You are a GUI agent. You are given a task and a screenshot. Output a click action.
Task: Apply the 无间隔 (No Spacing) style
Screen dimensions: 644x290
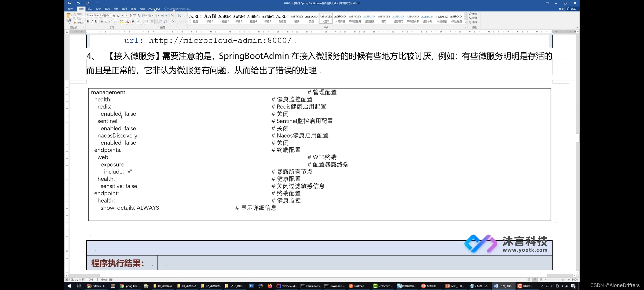340,18
